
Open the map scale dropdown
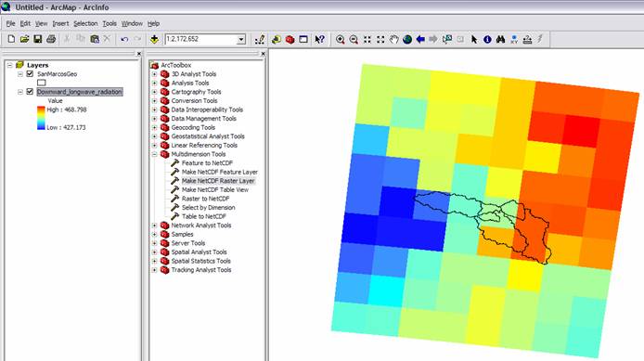pyautogui.click(x=241, y=39)
